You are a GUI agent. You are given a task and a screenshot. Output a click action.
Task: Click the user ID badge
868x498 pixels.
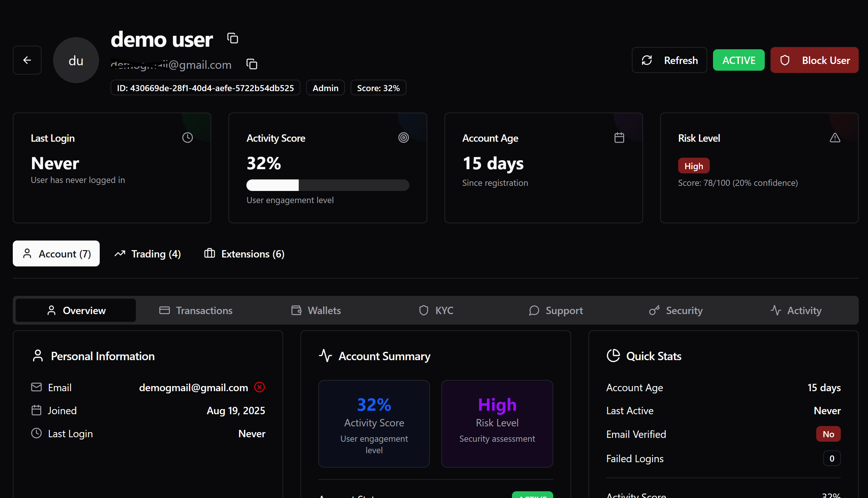[x=205, y=88]
